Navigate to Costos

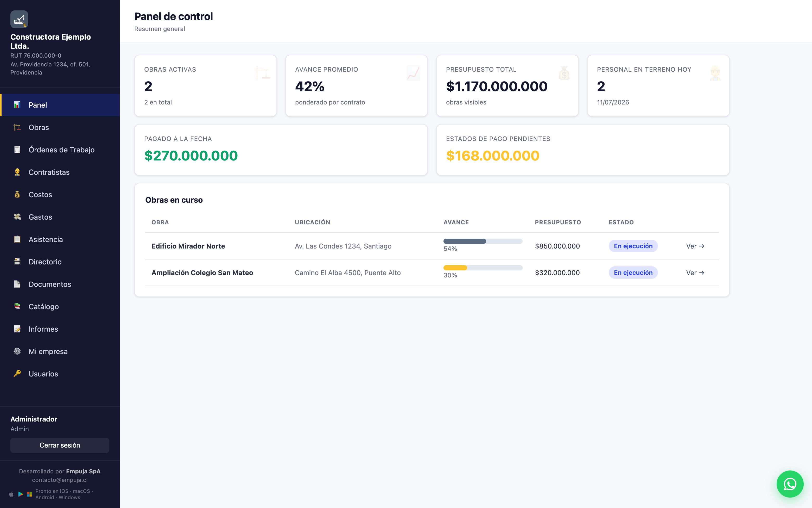coord(60,195)
